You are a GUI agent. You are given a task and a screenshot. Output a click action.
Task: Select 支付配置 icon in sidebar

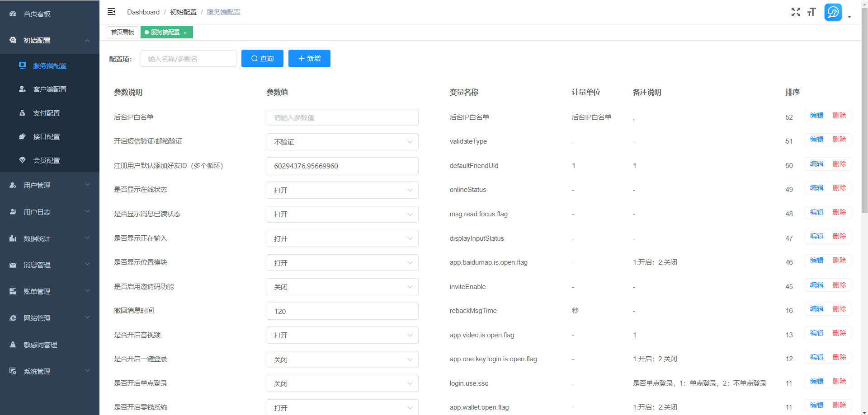coord(22,113)
